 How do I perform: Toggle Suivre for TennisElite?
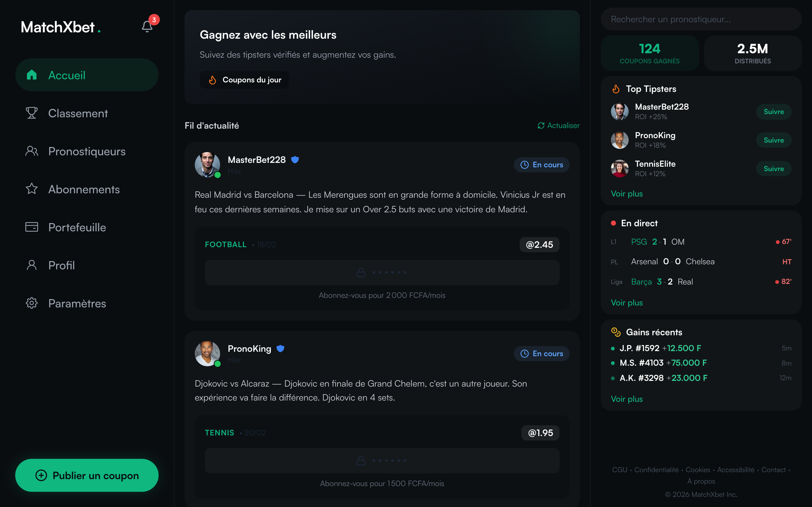[773, 168]
